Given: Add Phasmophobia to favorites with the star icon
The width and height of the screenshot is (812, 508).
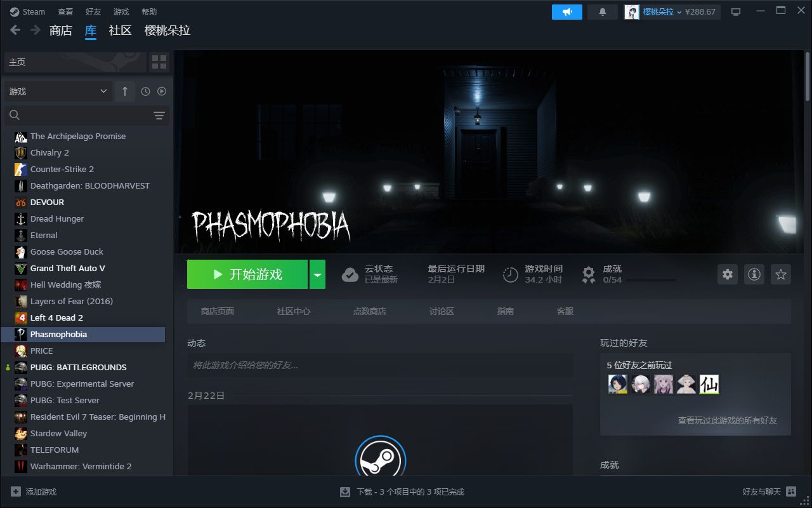Looking at the screenshot, I should pyautogui.click(x=781, y=274).
